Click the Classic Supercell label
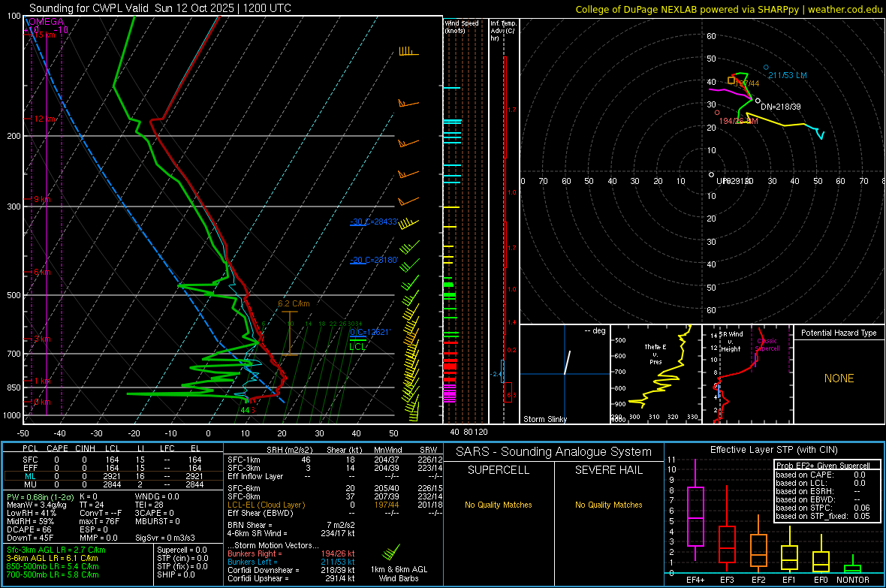 click(767, 345)
